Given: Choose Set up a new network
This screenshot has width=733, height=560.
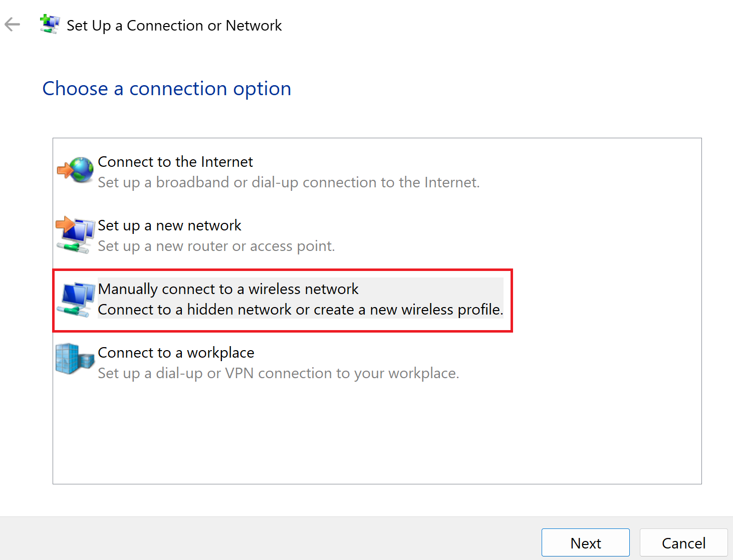Looking at the screenshot, I should [169, 225].
